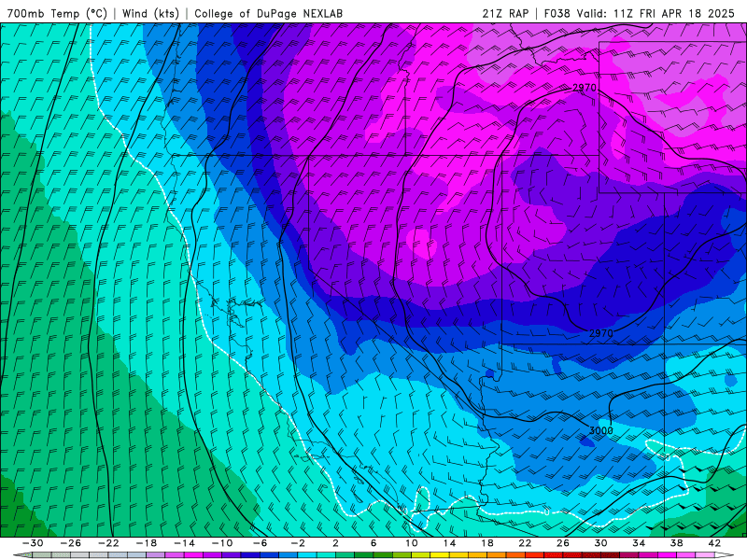The width and height of the screenshot is (747, 560).
Task: Click the negative "-18" scale tick label
Action: (147, 543)
